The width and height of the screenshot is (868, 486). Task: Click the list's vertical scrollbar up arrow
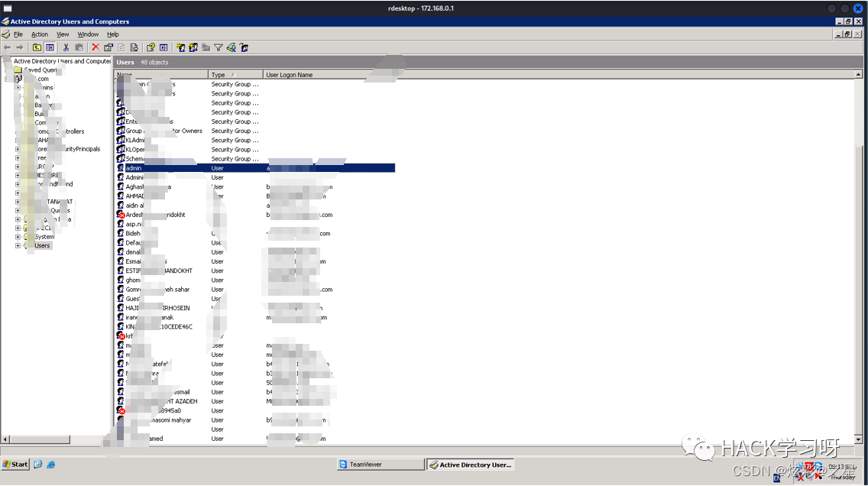859,75
